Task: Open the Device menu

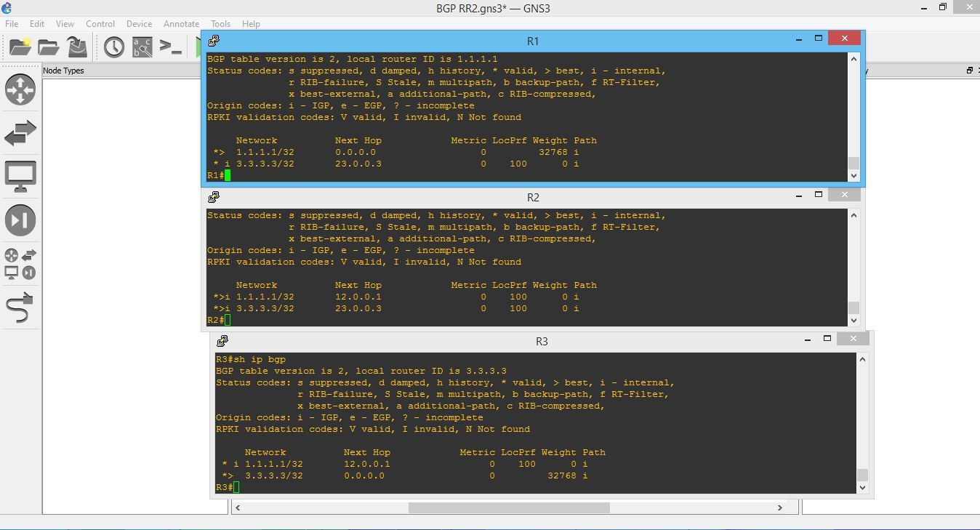Action: [139, 24]
